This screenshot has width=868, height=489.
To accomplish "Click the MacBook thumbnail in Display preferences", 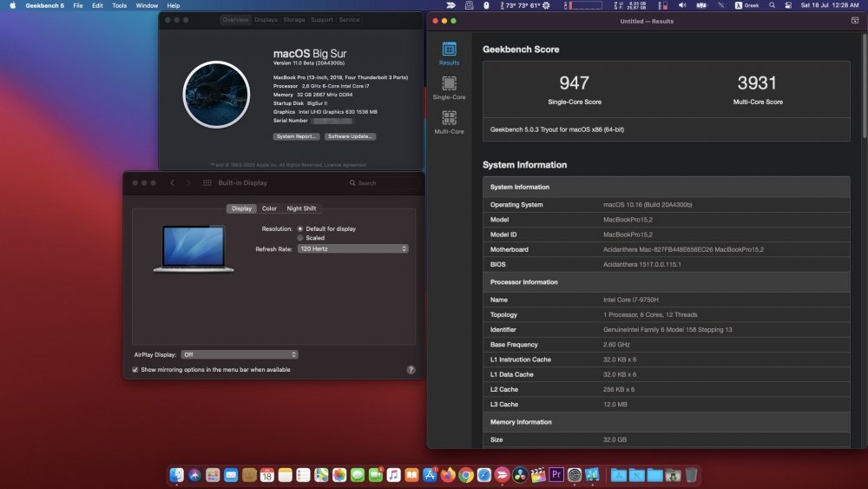I will (x=194, y=248).
